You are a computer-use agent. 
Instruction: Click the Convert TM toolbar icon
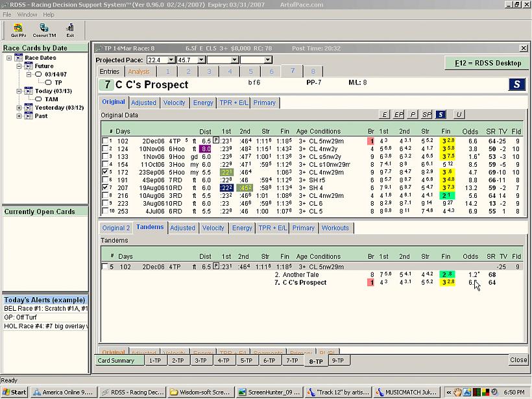click(44, 30)
